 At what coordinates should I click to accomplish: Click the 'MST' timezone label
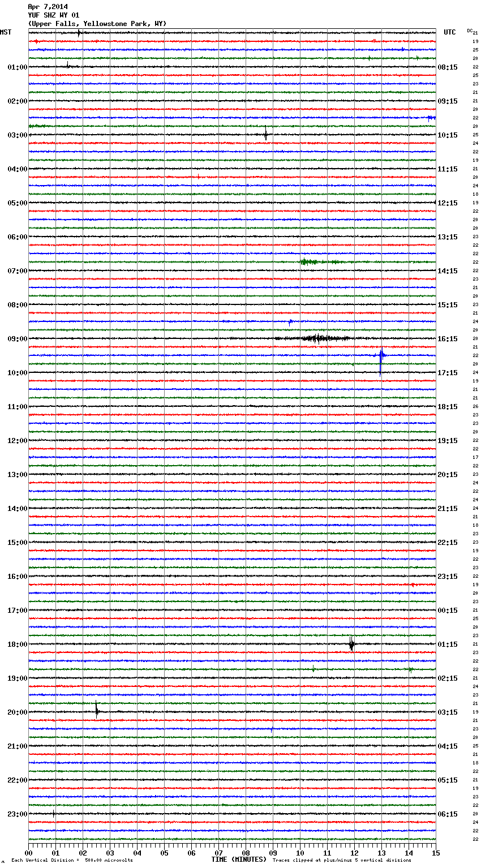point(6,32)
